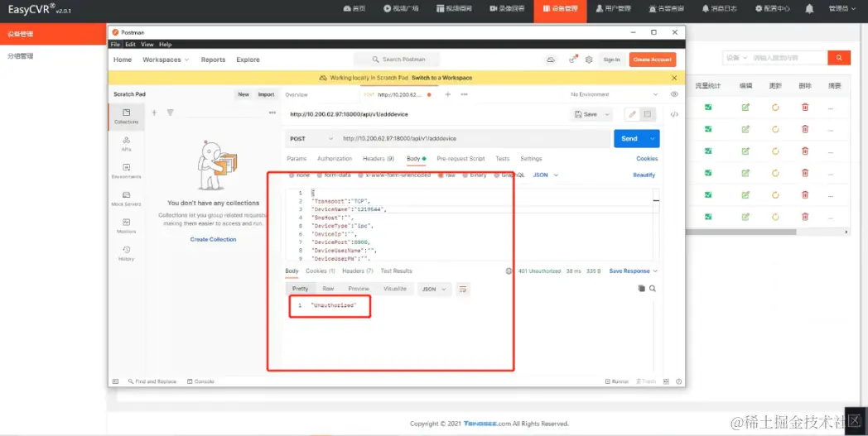
Task: Open the Runner in Postman status bar
Action: pyautogui.click(x=617, y=381)
